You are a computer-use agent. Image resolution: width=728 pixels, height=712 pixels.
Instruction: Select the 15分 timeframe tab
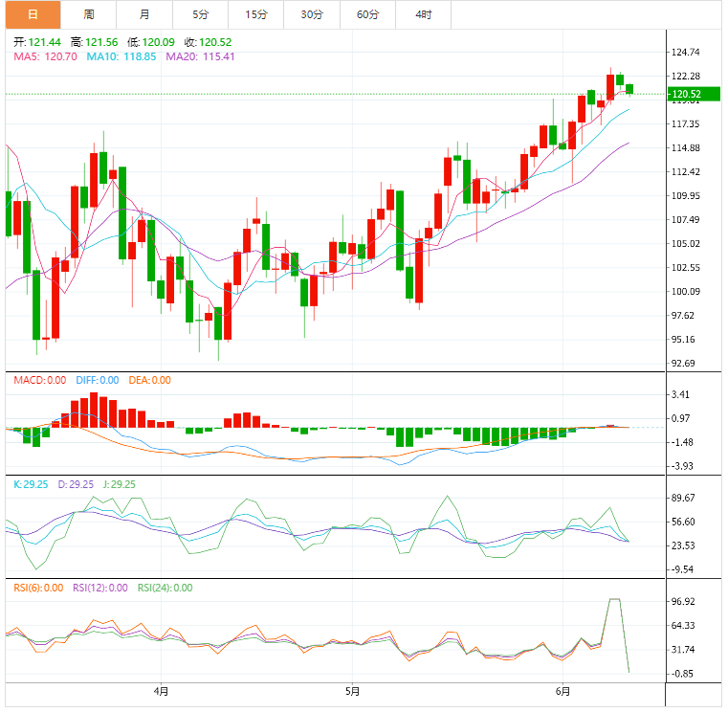point(256,14)
